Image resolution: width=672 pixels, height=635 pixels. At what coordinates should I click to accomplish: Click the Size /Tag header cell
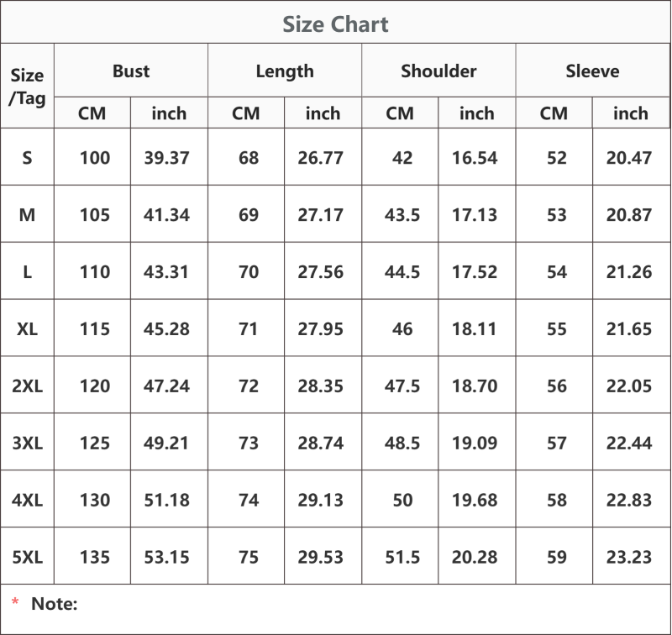coord(27,87)
